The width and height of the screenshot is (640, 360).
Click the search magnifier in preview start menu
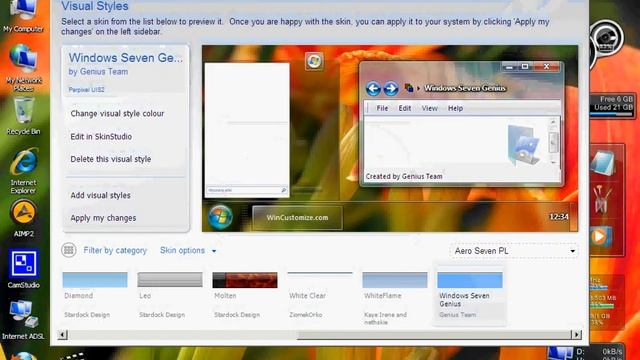284,190
